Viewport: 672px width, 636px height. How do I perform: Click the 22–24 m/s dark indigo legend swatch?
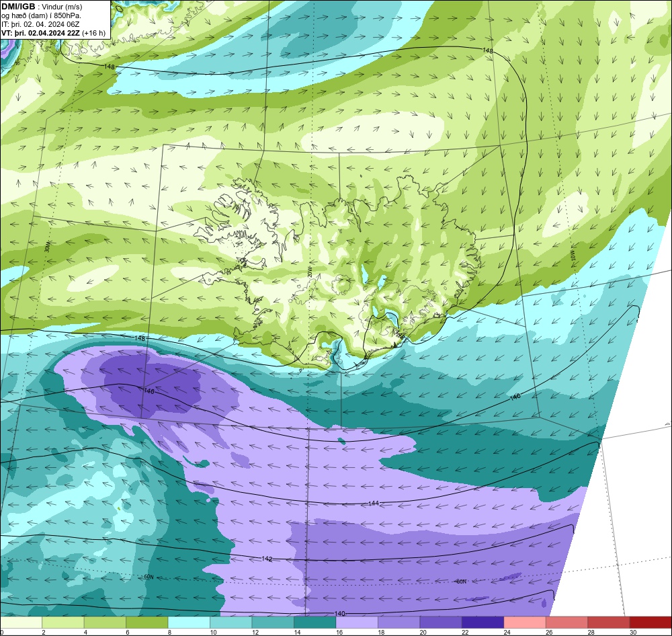[x=483, y=623]
